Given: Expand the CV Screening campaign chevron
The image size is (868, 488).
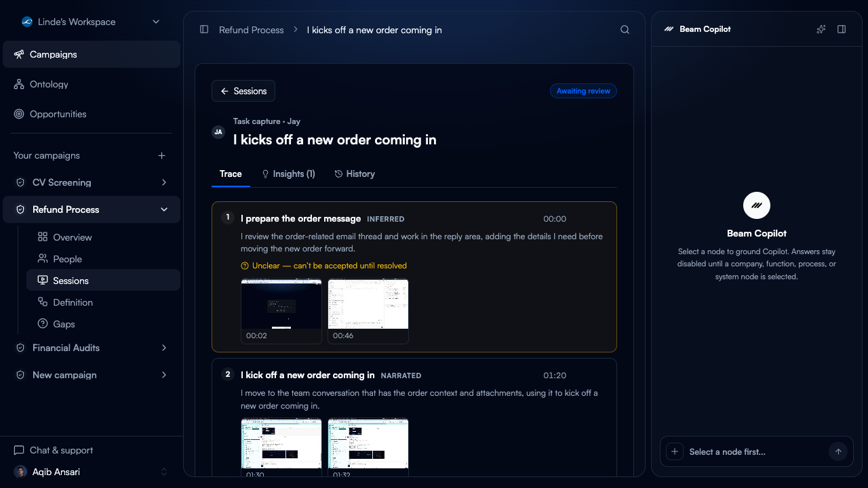Looking at the screenshot, I should click(164, 182).
